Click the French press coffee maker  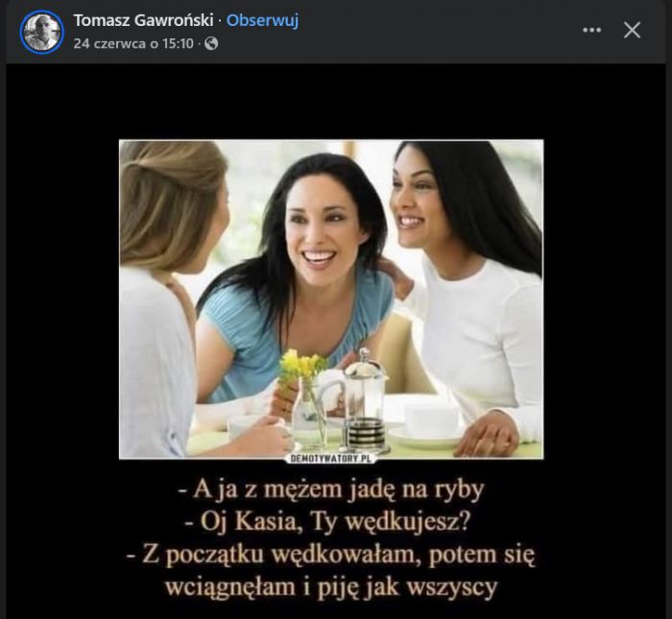366,400
